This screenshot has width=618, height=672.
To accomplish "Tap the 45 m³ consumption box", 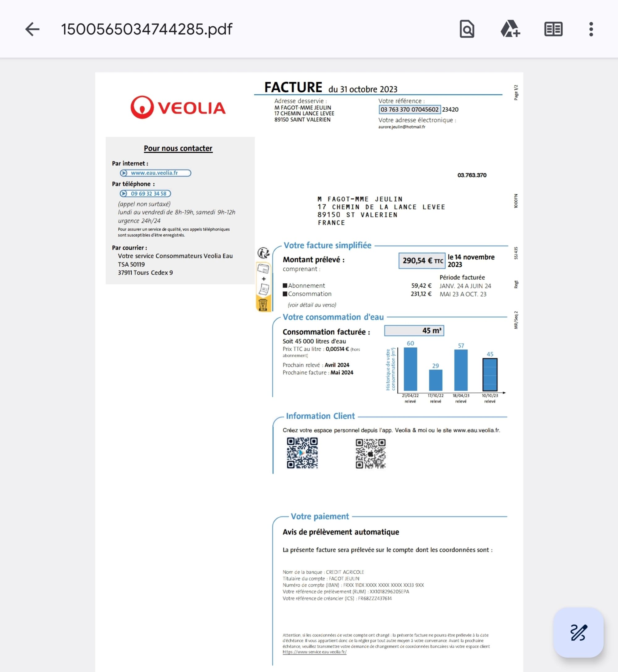I will [x=414, y=331].
